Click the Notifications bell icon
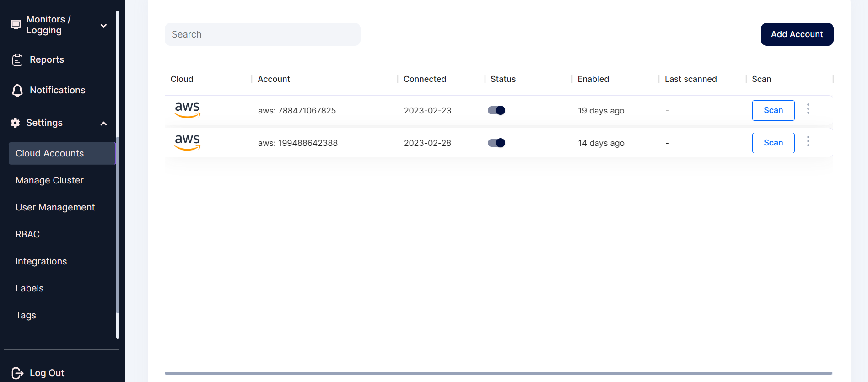 click(17, 91)
